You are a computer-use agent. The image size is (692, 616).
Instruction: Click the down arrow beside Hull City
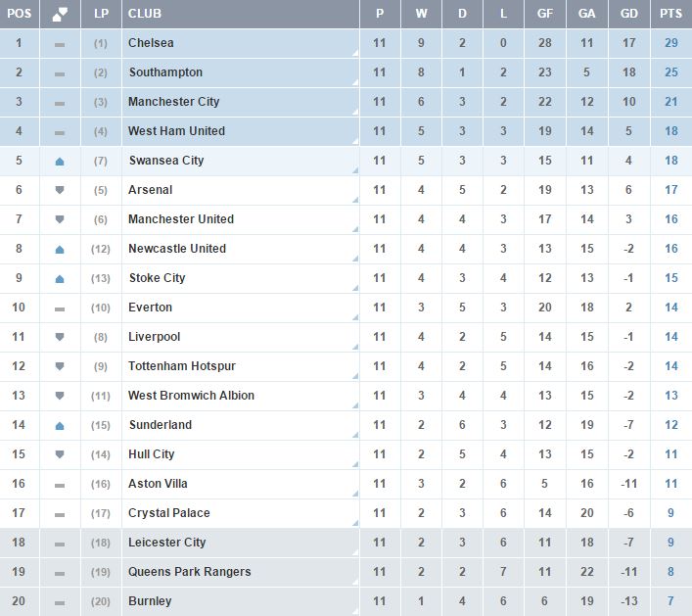(x=60, y=454)
